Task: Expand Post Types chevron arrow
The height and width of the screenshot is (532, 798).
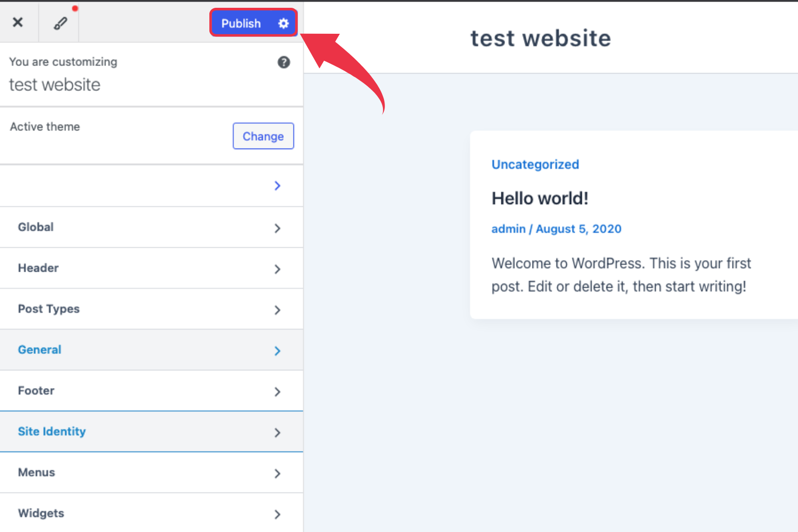Action: point(277,310)
